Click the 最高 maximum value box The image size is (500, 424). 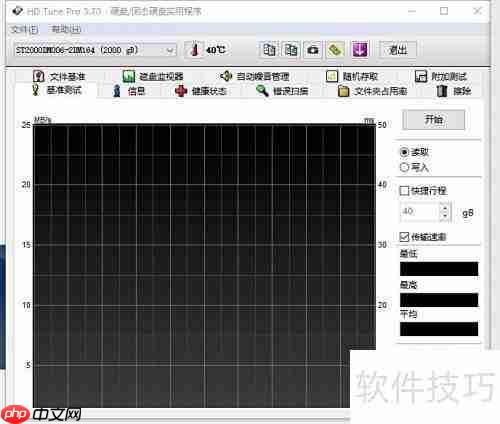point(439,300)
